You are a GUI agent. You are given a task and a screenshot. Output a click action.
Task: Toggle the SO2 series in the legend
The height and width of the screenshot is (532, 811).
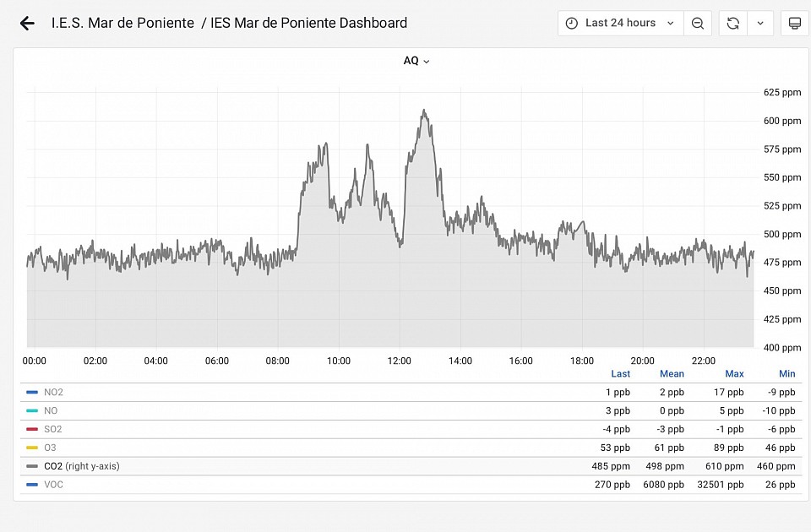click(52, 429)
